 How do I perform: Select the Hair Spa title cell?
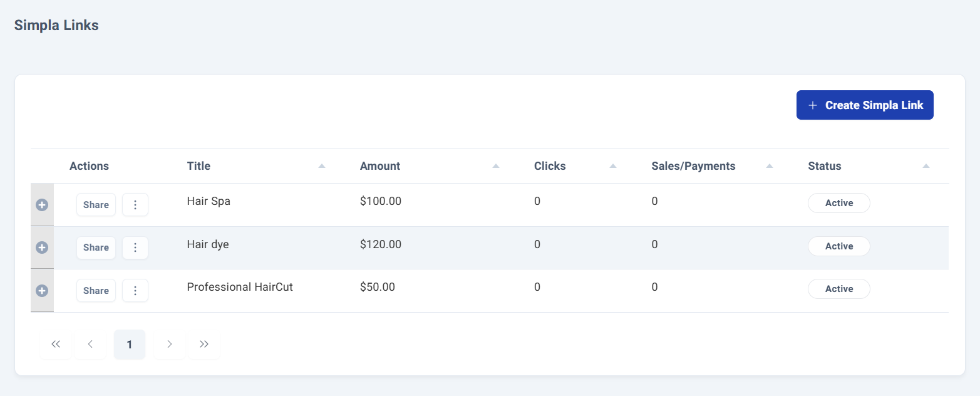[209, 201]
